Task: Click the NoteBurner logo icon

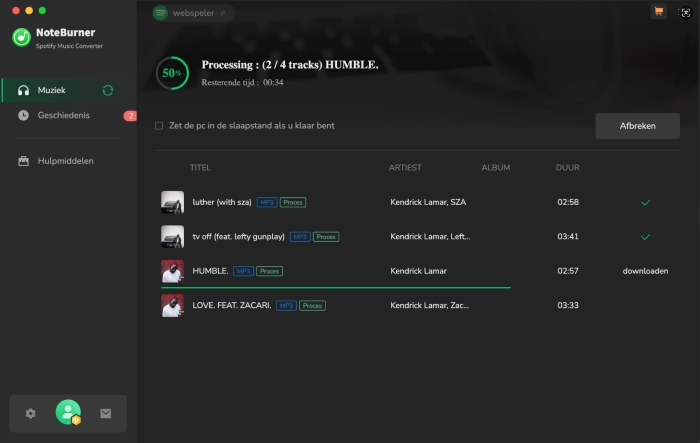Action: pyautogui.click(x=21, y=38)
